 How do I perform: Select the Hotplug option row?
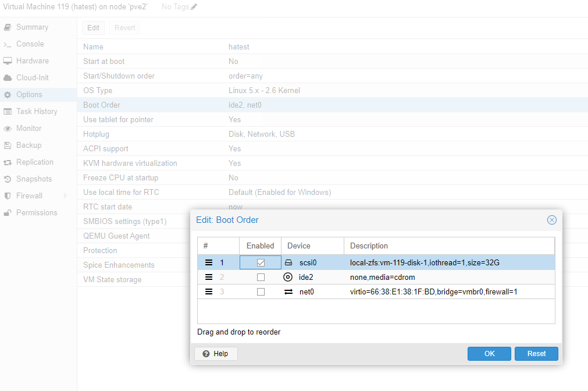pyautogui.click(x=332, y=134)
